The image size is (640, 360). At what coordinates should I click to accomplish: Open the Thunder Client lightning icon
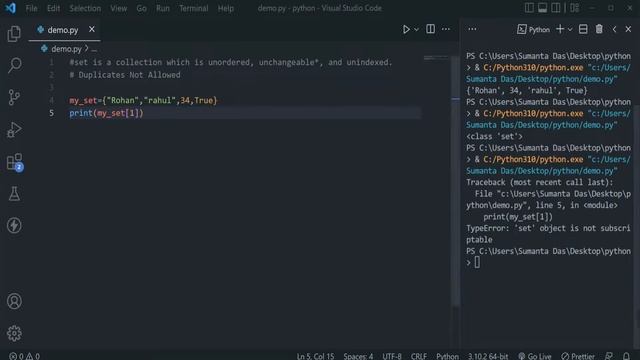(x=14, y=225)
